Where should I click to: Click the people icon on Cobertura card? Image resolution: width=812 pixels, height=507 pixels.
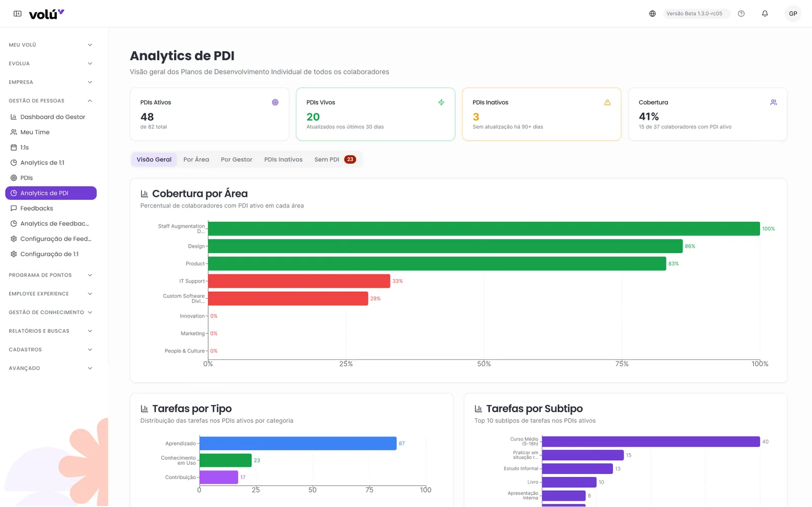coord(773,103)
